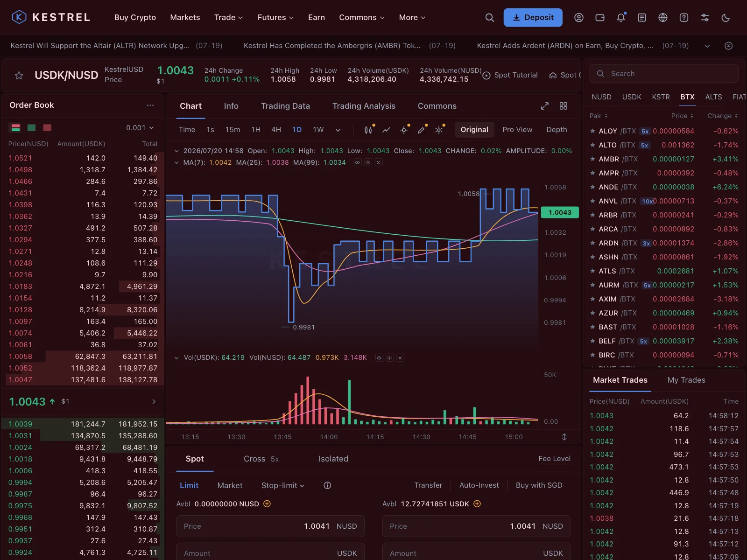The height and width of the screenshot is (560, 747).
Task: Select the 15m chart interval
Action: tap(233, 130)
